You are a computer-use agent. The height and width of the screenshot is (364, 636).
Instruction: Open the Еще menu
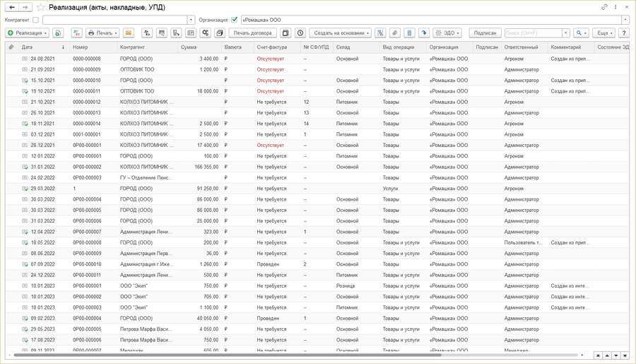604,33
